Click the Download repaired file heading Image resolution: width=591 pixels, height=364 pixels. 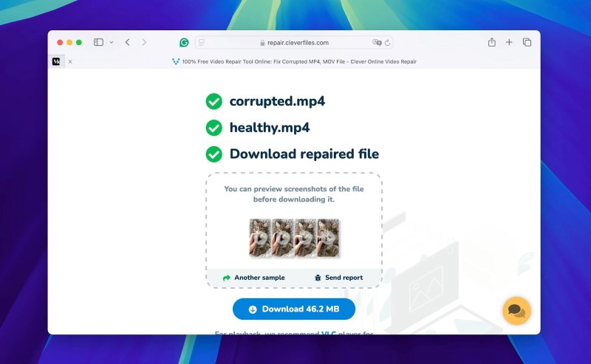point(304,154)
